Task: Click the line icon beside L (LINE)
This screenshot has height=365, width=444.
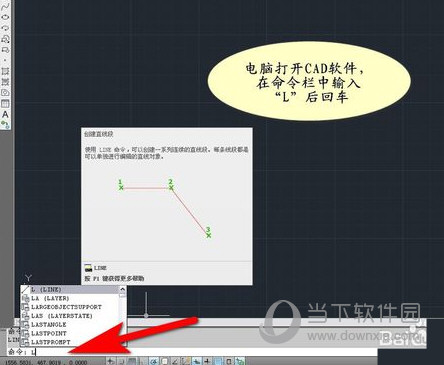Action: tap(25, 289)
